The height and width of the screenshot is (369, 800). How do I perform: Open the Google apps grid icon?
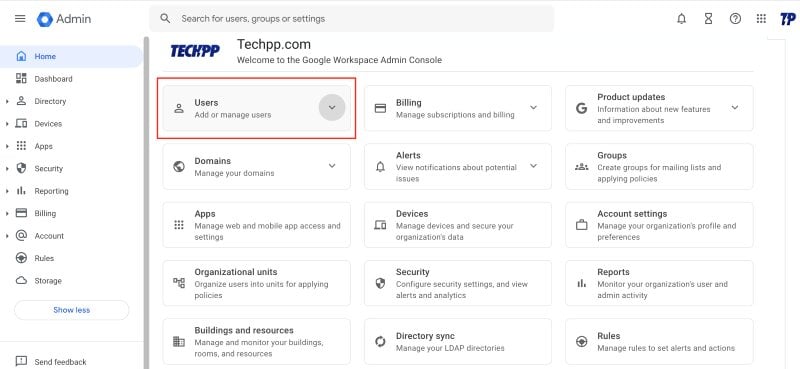point(761,19)
